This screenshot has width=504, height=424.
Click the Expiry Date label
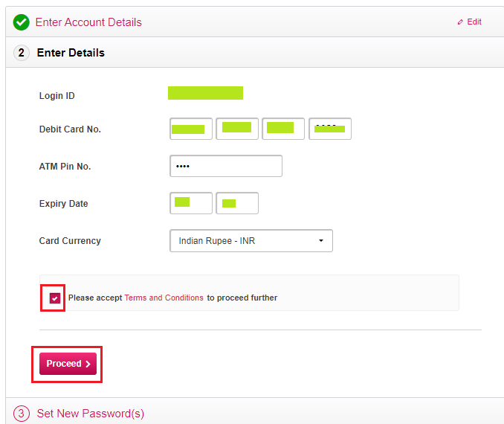pos(64,204)
